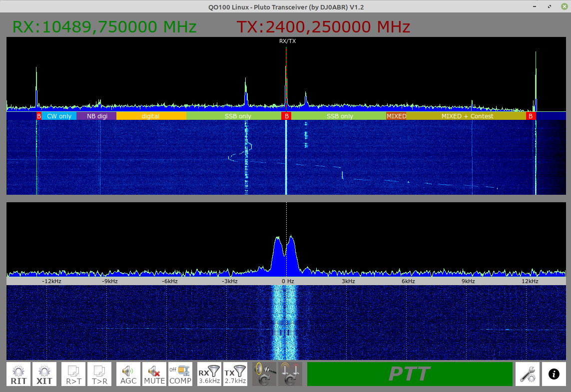Mute the audio with MUTE button
The image size is (571, 392).
154,375
